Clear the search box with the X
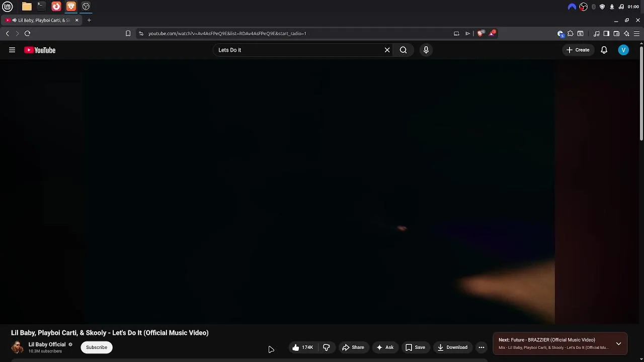Screen dimensions: 644x362 click(387, 50)
